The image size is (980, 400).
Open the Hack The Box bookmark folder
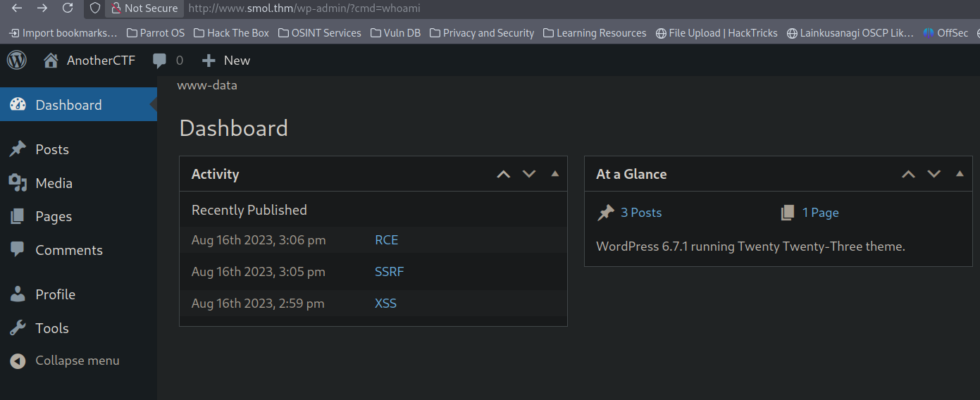click(231, 33)
